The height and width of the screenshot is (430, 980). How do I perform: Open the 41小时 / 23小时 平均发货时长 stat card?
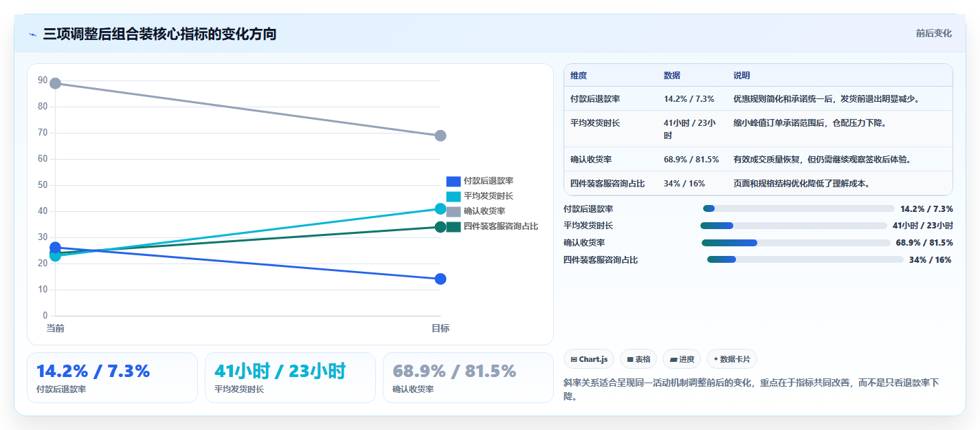coord(290,378)
